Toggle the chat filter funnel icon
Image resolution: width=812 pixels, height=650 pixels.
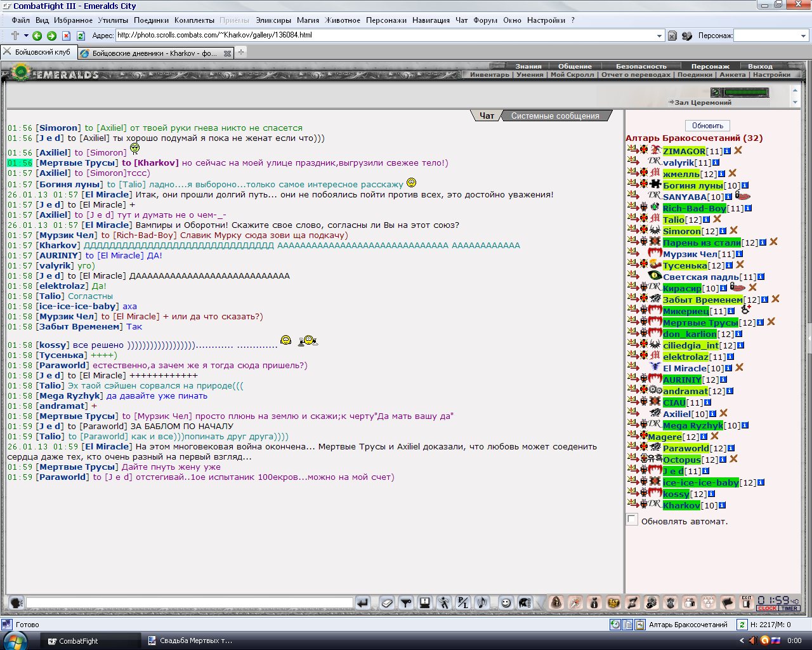point(406,603)
